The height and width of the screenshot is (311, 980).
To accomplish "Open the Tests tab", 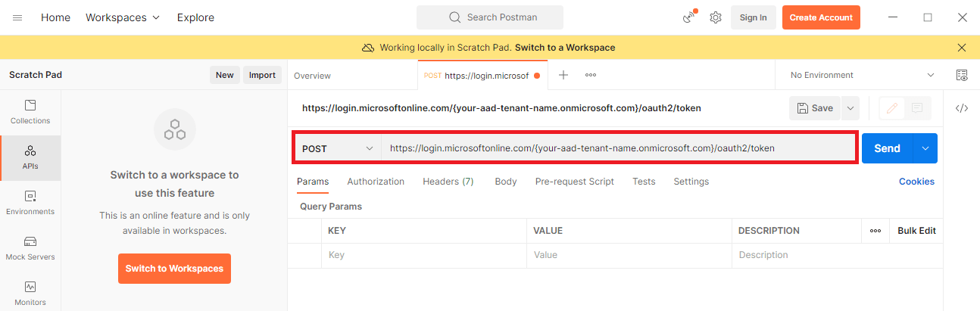I will point(644,182).
